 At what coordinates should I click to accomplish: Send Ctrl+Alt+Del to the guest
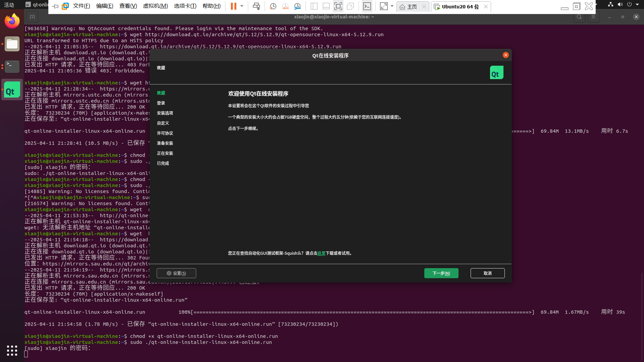point(257,6)
